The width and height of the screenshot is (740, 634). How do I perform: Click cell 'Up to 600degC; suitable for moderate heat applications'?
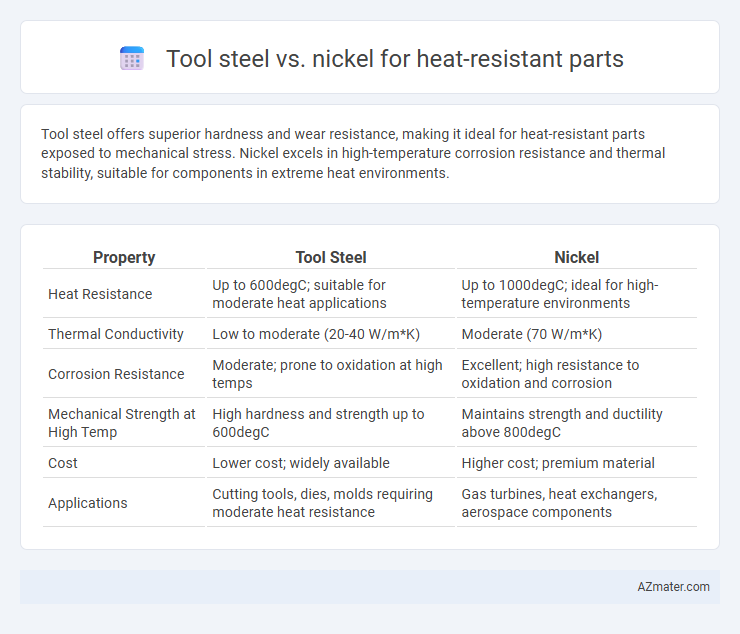(299, 294)
